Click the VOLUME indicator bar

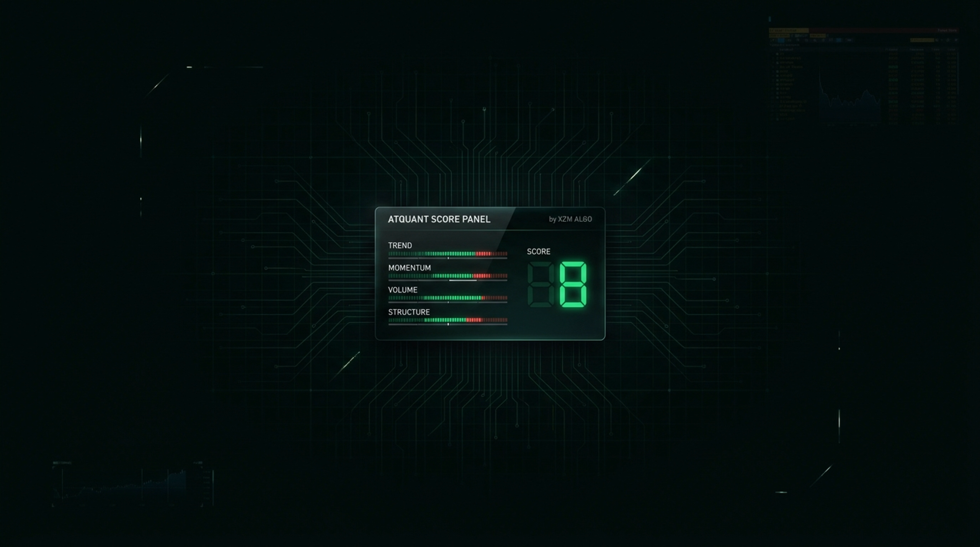[448, 298]
